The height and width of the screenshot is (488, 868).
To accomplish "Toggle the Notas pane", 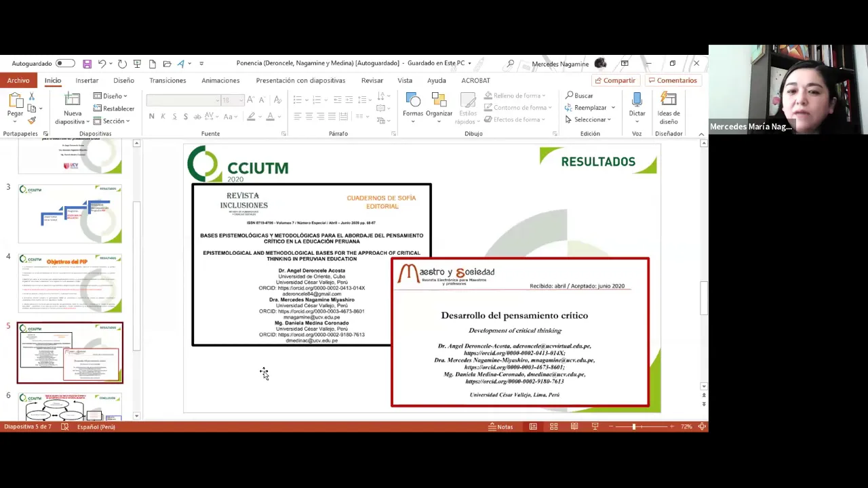I will 500,427.
